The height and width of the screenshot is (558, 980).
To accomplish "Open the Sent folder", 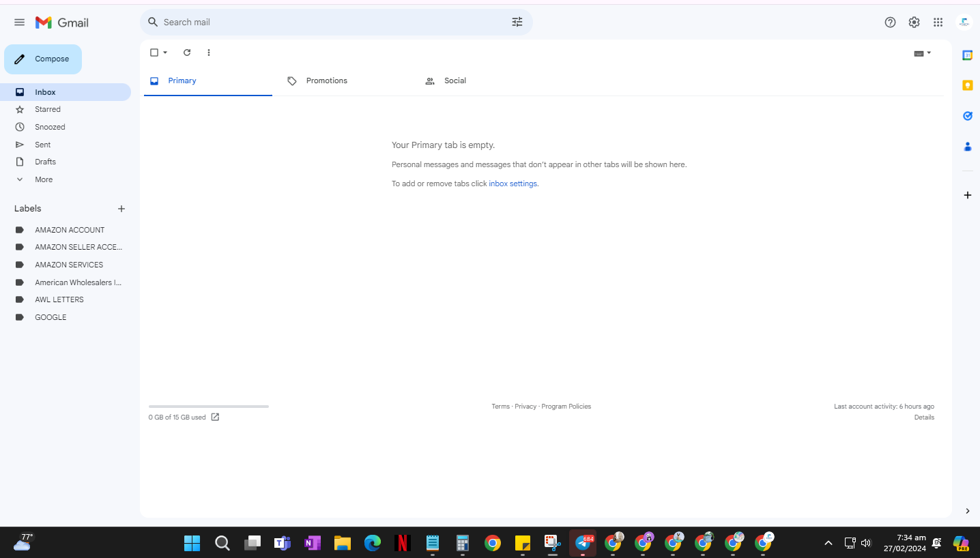I will coord(66,145).
